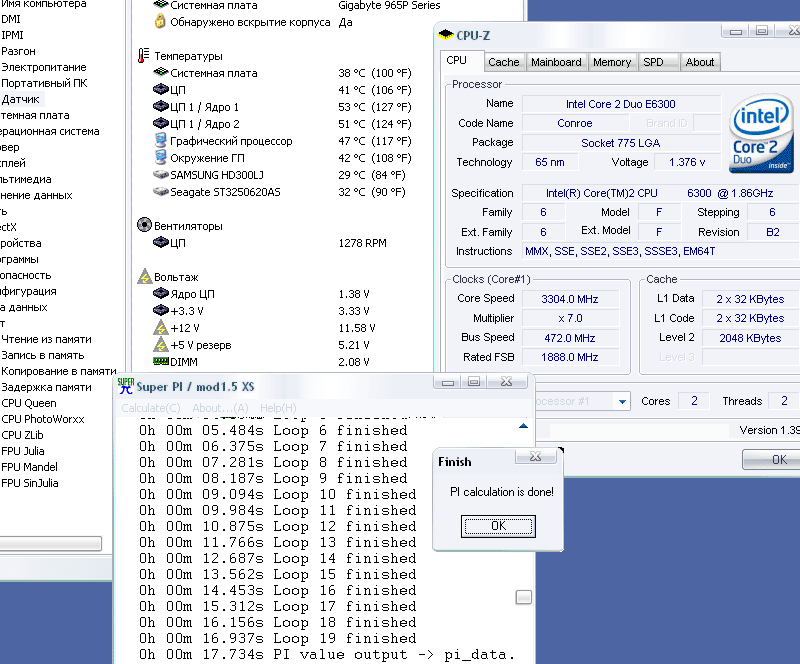Select the Портативный ПК sidebar item
800x664 pixels.
tap(44, 83)
